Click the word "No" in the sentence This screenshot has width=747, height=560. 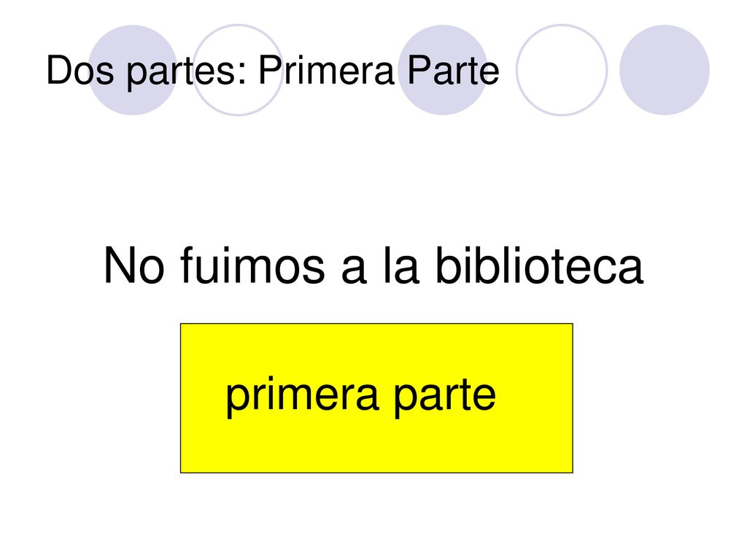tap(134, 265)
